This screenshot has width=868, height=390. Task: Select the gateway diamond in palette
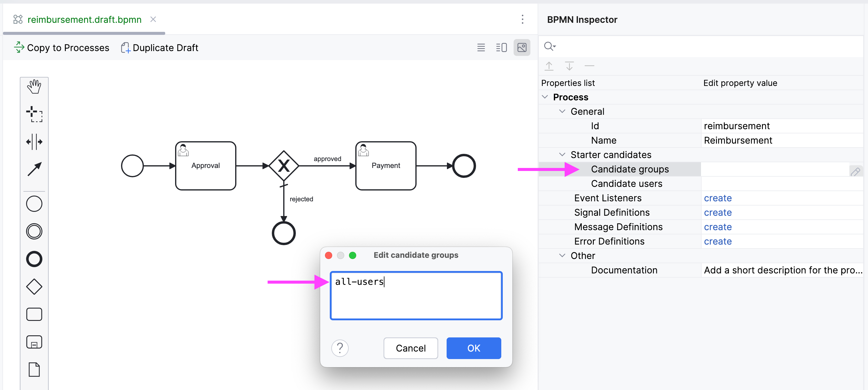click(34, 287)
